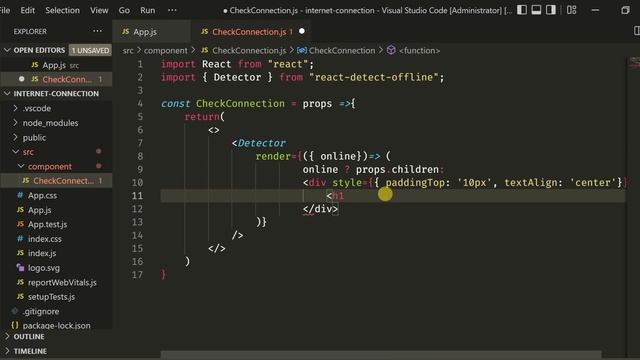Open the Run menu
The height and width of the screenshot is (360, 640).
pyautogui.click(x=147, y=10)
